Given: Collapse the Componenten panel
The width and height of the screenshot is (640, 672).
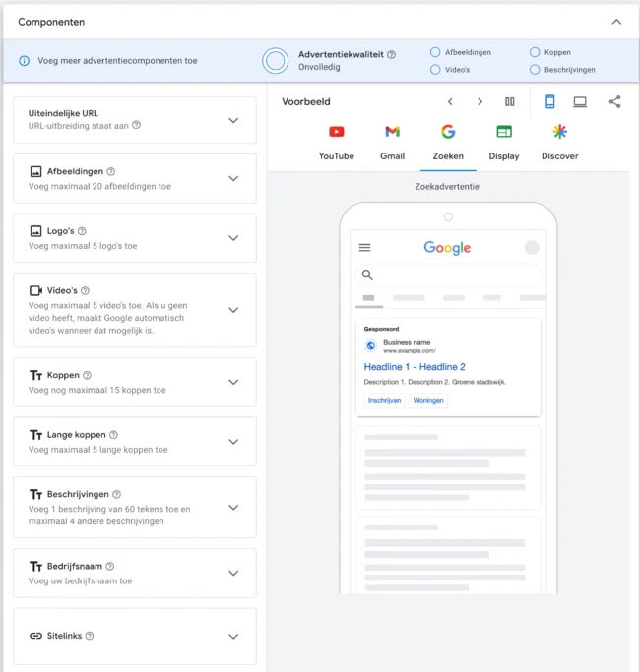Looking at the screenshot, I should pyautogui.click(x=616, y=22).
